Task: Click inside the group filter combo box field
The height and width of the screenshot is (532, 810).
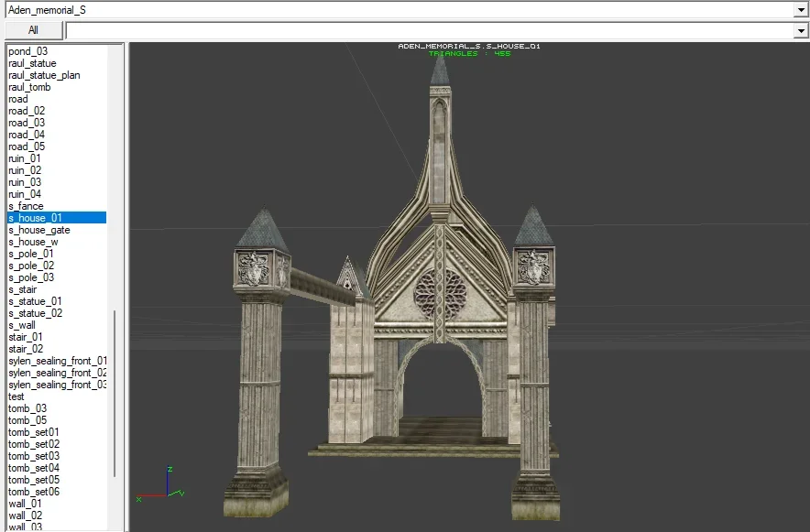Action: coord(431,30)
